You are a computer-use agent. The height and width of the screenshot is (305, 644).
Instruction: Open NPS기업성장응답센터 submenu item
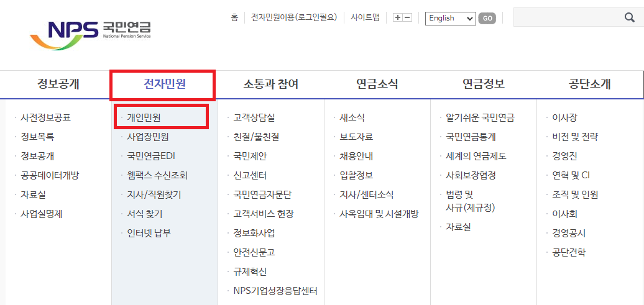(275, 291)
